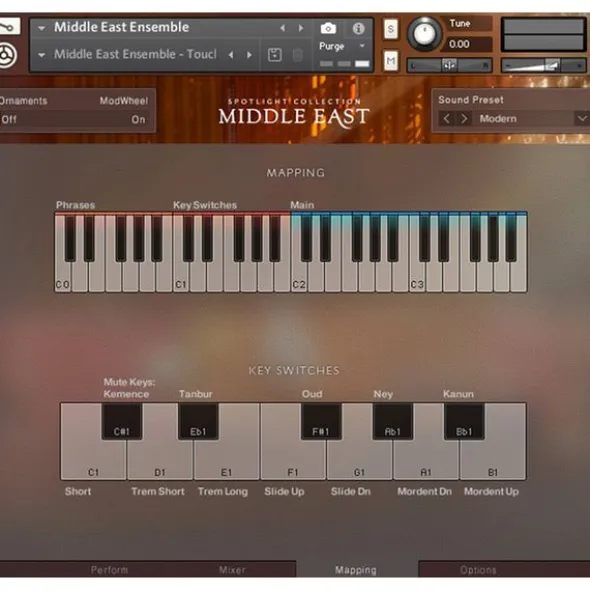The image size is (590, 591).
Task: Click the Phrases label above keyboard
Action: click(75, 205)
